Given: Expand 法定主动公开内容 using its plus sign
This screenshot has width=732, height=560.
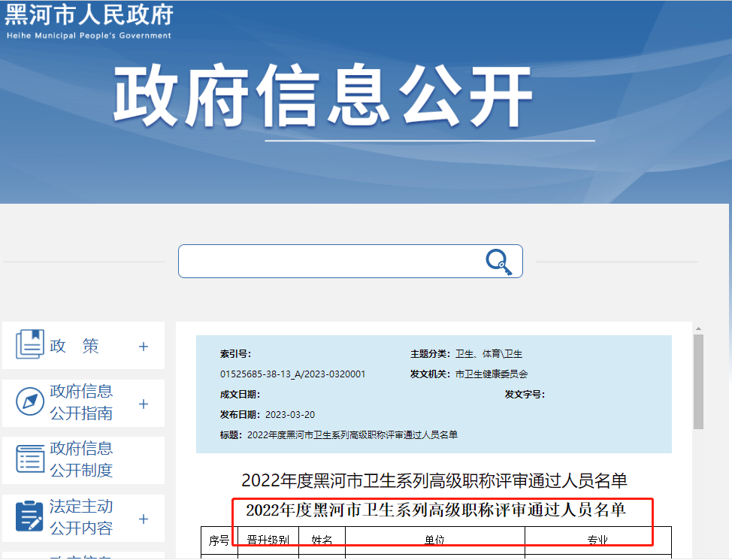Looking at the screenshot, I should pos(144,519).
